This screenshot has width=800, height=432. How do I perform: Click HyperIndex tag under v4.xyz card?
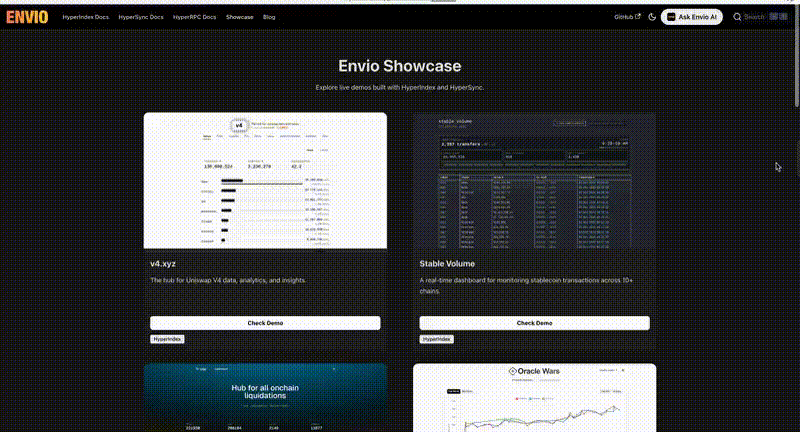coord(167,339)
